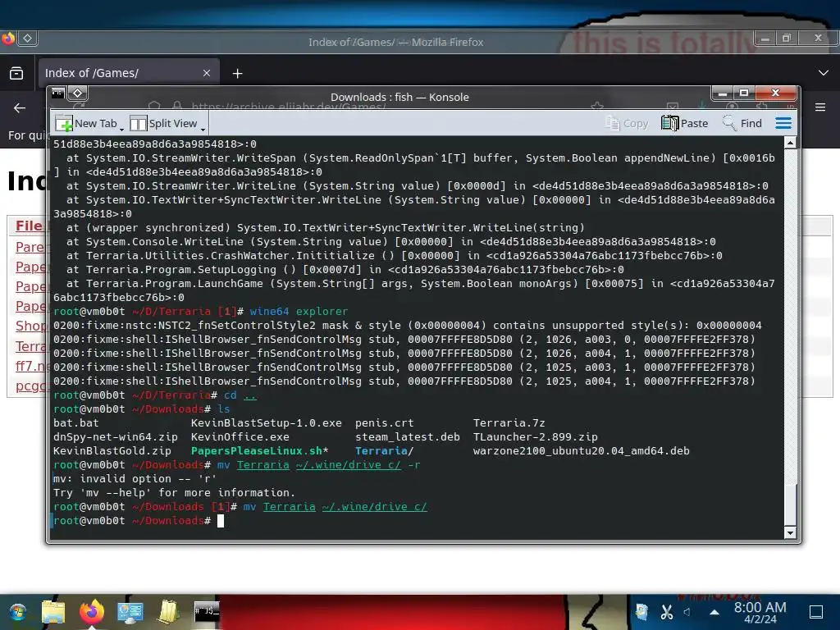Open the Konsole hamburger menu
840x630 pixels.
783,124
